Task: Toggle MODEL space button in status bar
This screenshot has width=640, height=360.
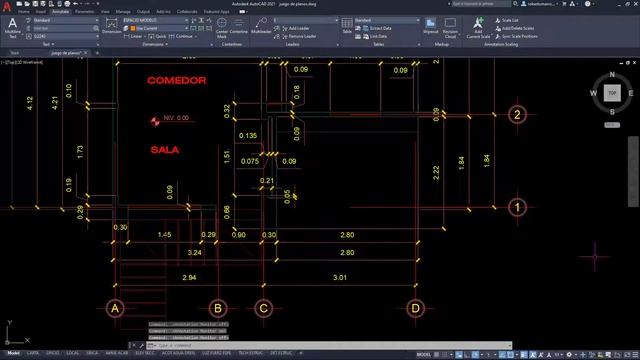Action: (423, 355)
